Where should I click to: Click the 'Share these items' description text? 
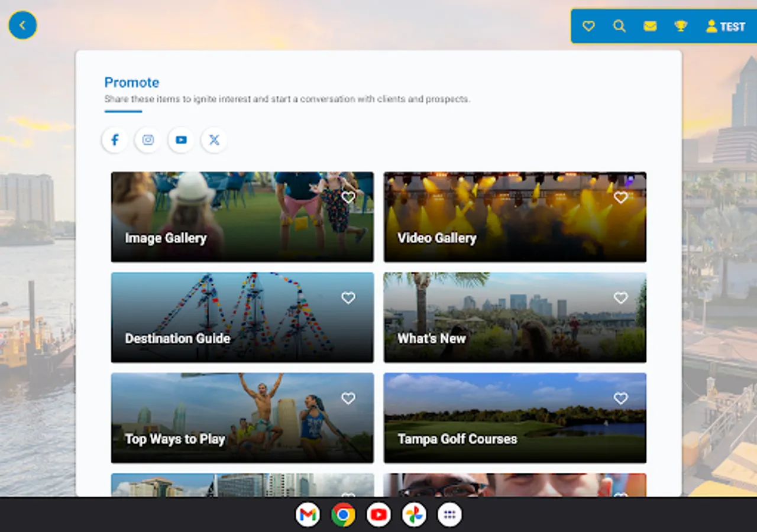[x=287, y=99]
